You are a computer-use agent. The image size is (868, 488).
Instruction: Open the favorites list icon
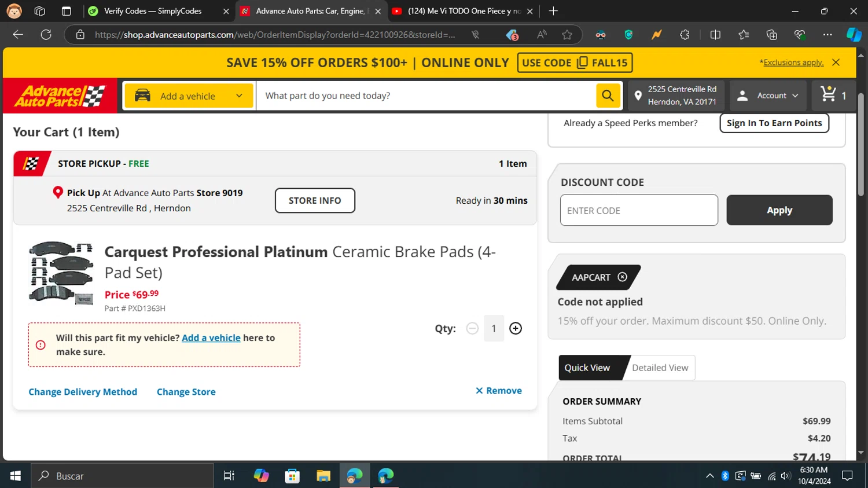tap(744, 35)
